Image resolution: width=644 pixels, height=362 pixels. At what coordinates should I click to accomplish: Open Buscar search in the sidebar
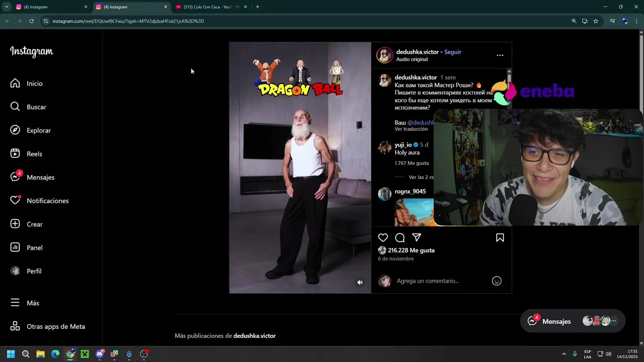click(29, 107)
